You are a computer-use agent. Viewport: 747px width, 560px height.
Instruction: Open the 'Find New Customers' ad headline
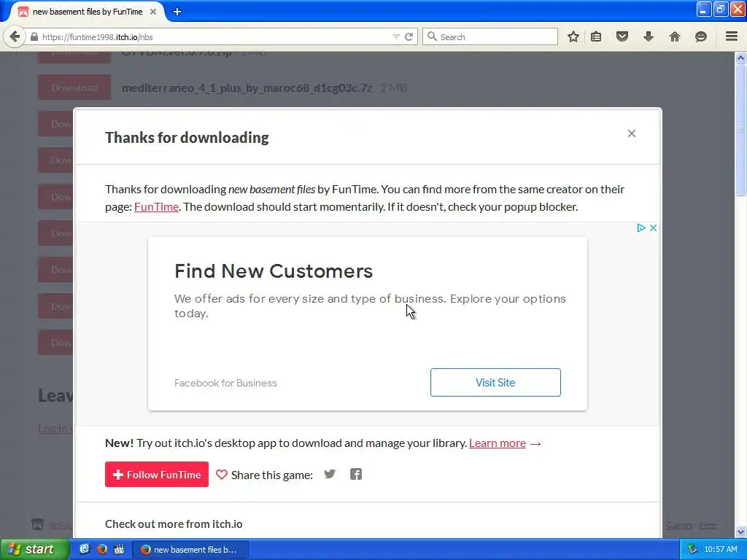(274, 271)
